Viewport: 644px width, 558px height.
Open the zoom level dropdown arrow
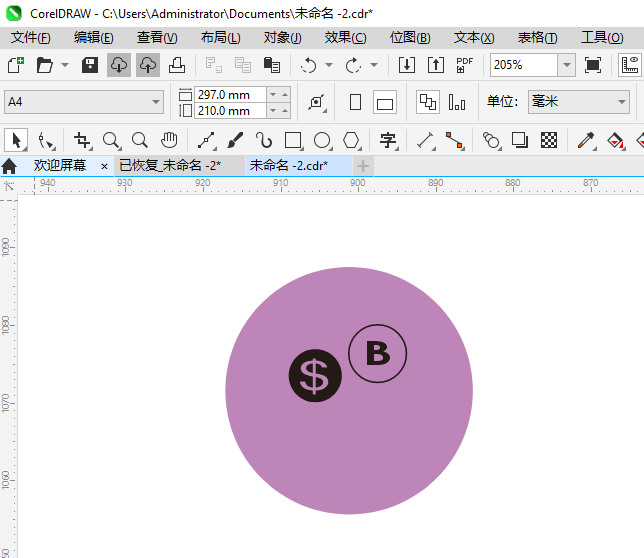[567, 65]
